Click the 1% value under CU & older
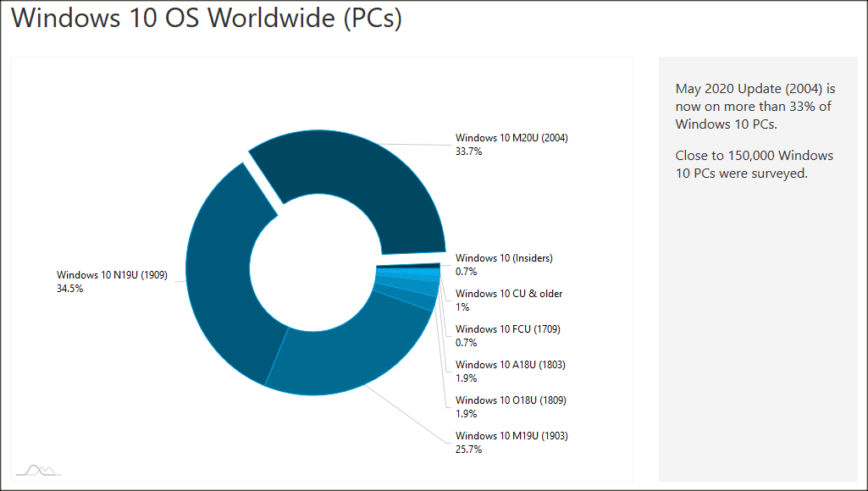The width and height of the screenshot is (868, 491). (x=462, y=307)
